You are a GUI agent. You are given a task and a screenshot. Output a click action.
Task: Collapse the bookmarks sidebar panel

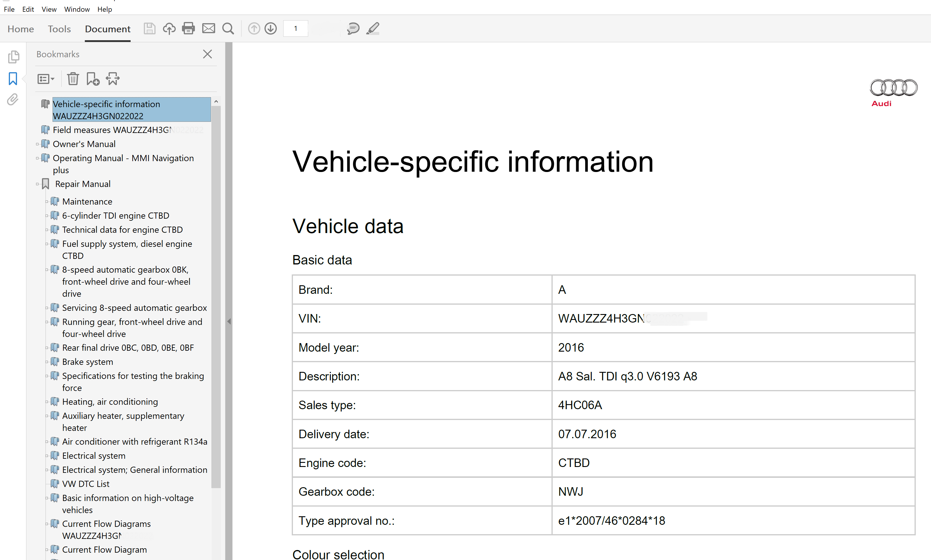pyautogui.click(x=229, y=321)
